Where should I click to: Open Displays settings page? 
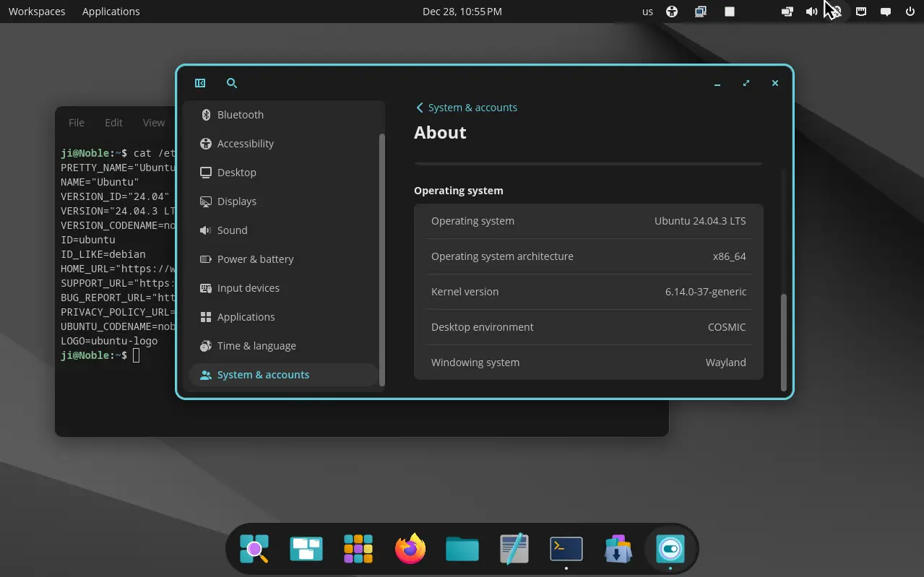click(x=236, y=201)
